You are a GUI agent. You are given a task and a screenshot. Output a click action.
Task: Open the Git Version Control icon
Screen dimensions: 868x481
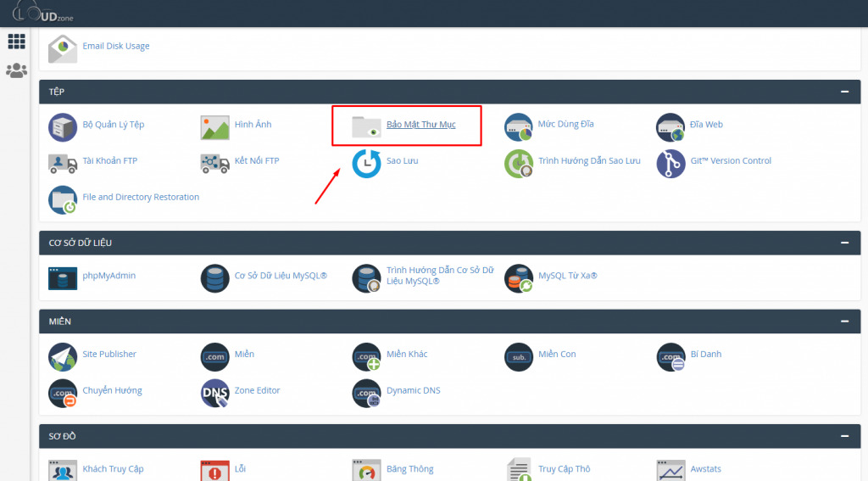pos(670,164)
